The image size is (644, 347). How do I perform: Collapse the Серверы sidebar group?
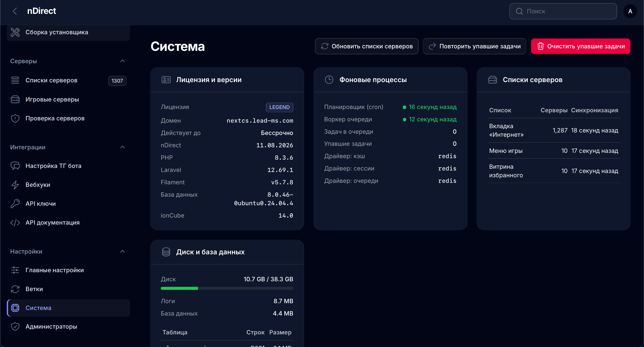123,61
